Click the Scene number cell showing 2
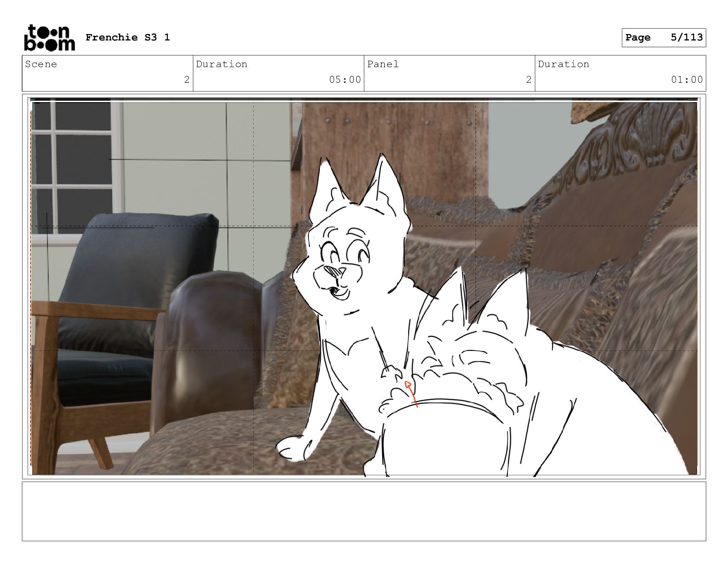This screenshot has height=563, width=728. [108, 74]
